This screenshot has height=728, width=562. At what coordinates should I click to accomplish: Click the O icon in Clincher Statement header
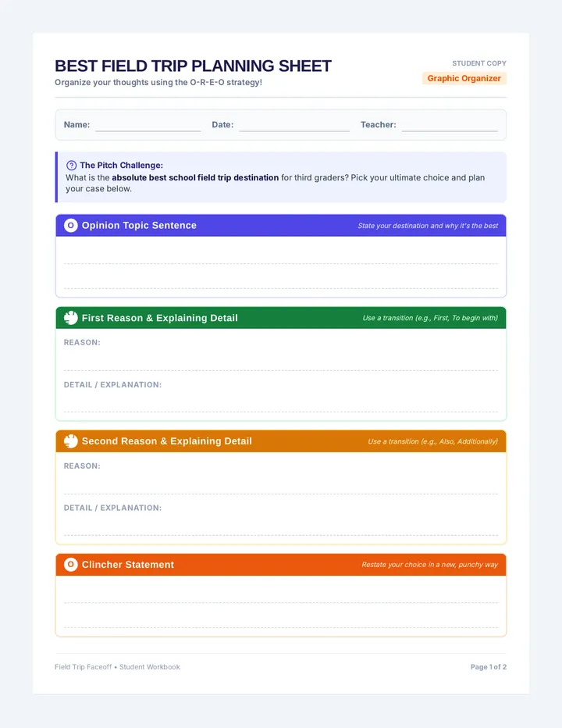point(70,565)
